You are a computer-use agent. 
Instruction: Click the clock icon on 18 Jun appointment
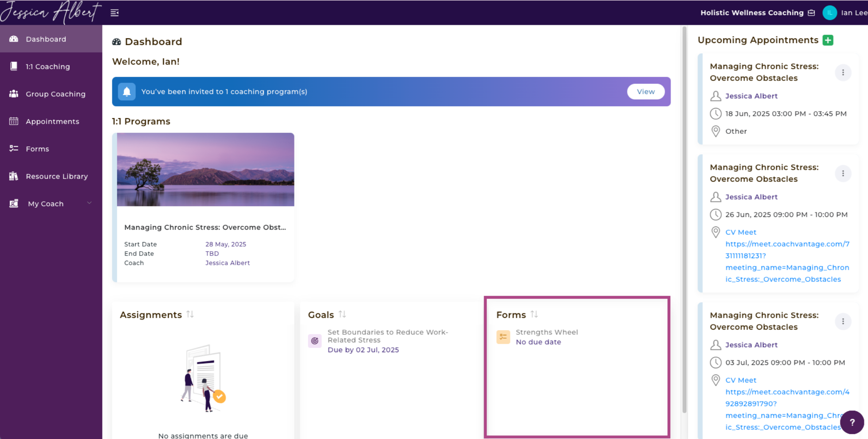point(715,114)
